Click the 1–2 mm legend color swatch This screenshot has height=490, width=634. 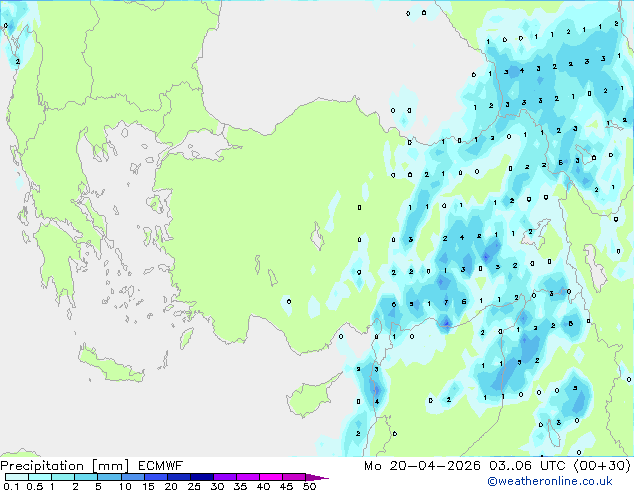(x=63, y=477)
